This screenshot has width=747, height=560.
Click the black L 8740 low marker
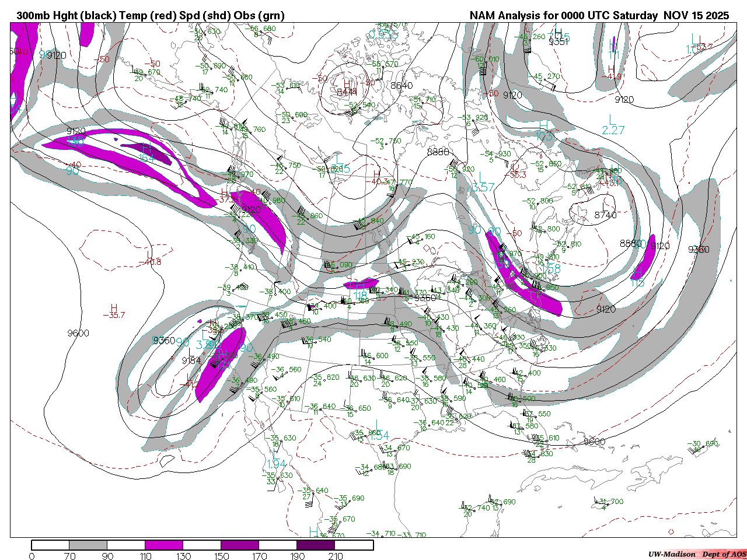[x=605, y=210]
